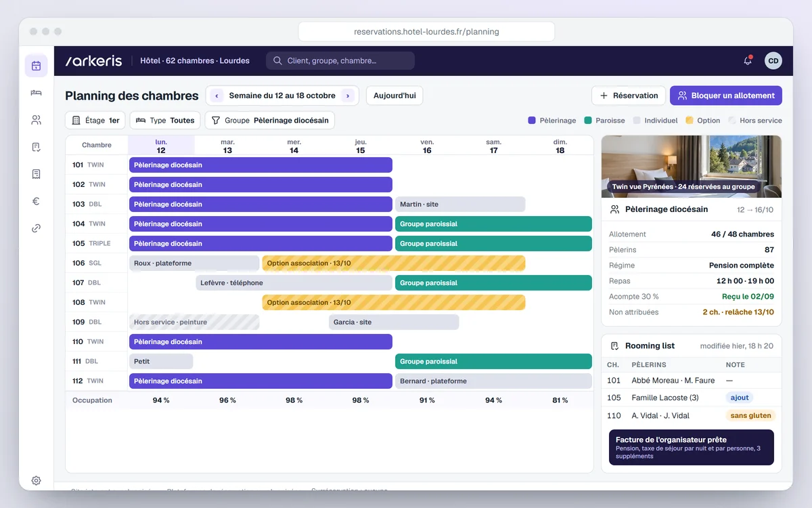Toggle the Paroisse legend swatch
Viewport: 812px width, 508px height.
(x=589, y=121)
